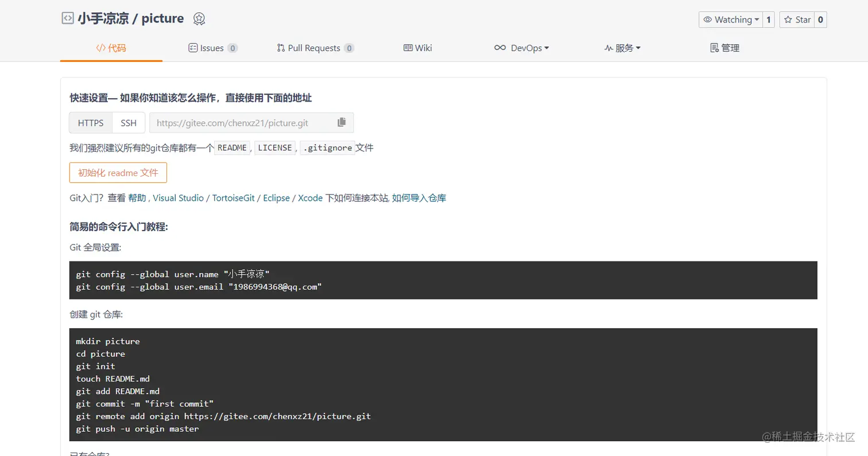
Task: Click the badge icon next to picture title
Action: coord(199,19)
